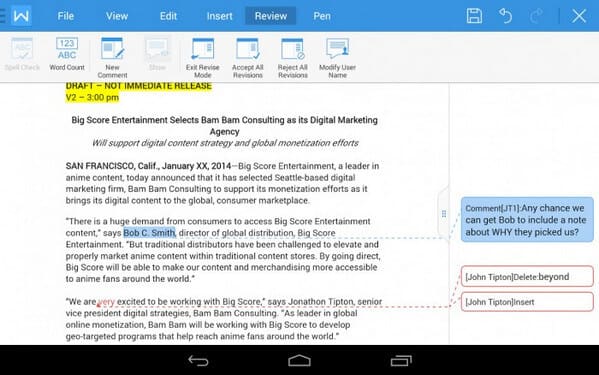Click the italic subtitle Will support digital content strategy
The image size is (599, 375).
pos(225,143)
